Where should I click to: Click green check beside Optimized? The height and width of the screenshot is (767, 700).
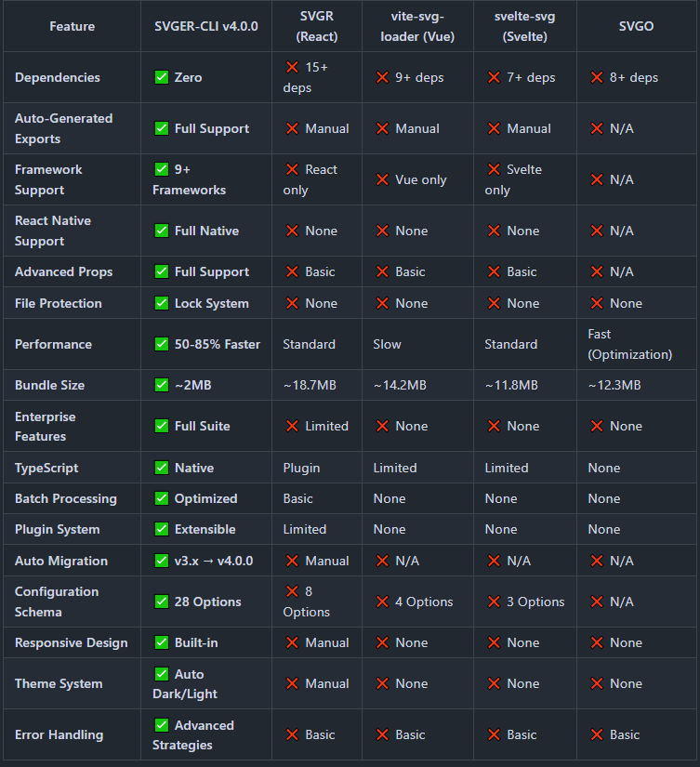point(162,498)
